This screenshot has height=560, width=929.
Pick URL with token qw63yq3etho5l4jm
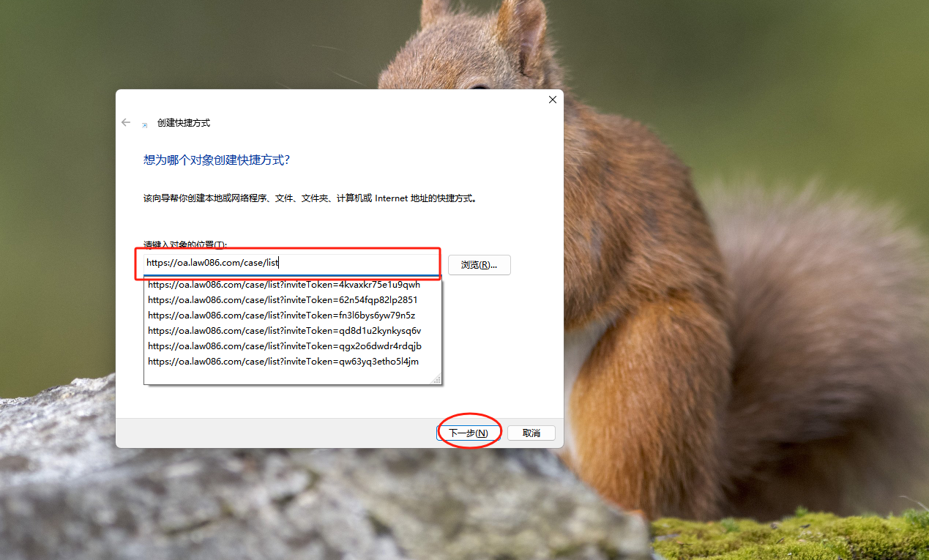pos(283,362)
